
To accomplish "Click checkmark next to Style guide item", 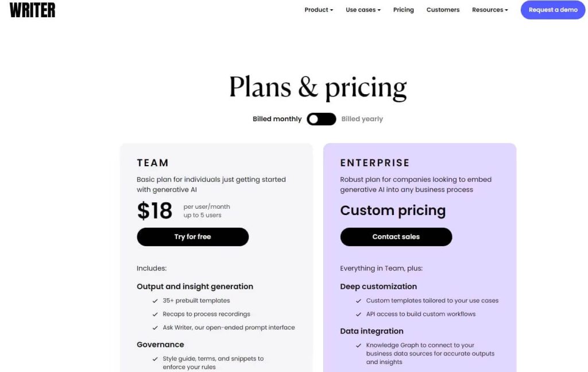I will point(155,359).
